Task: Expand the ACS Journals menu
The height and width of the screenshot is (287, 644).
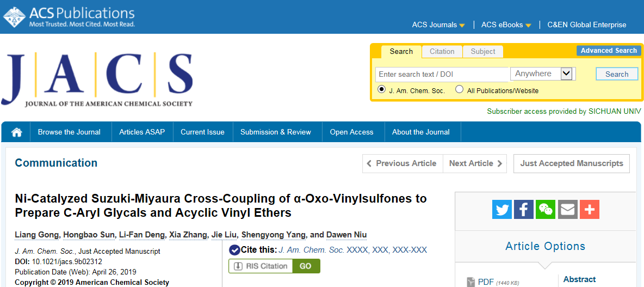Action: coord(438,25)
